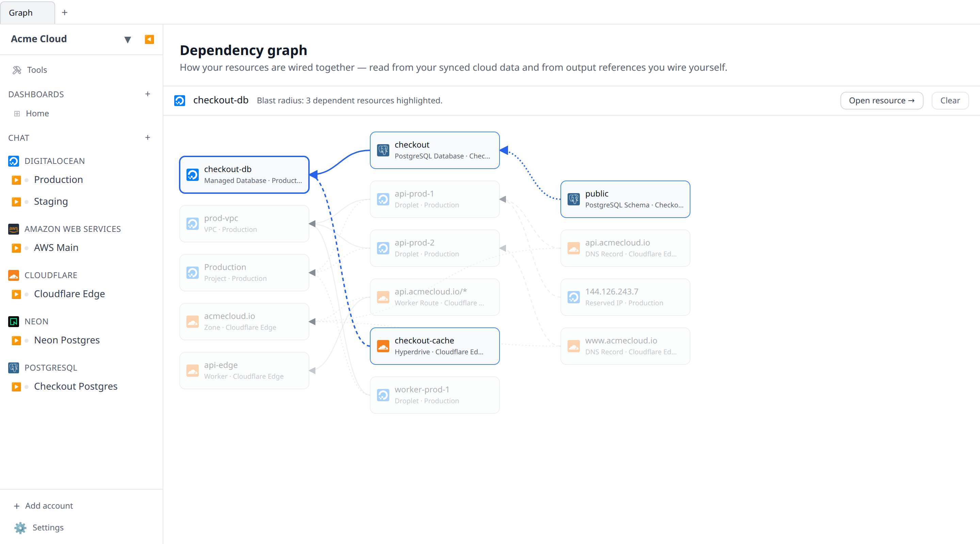The image size is (980, 544).
Task: Select the www.acmecloud.io DNS Record node
Action: pos(625,346)
